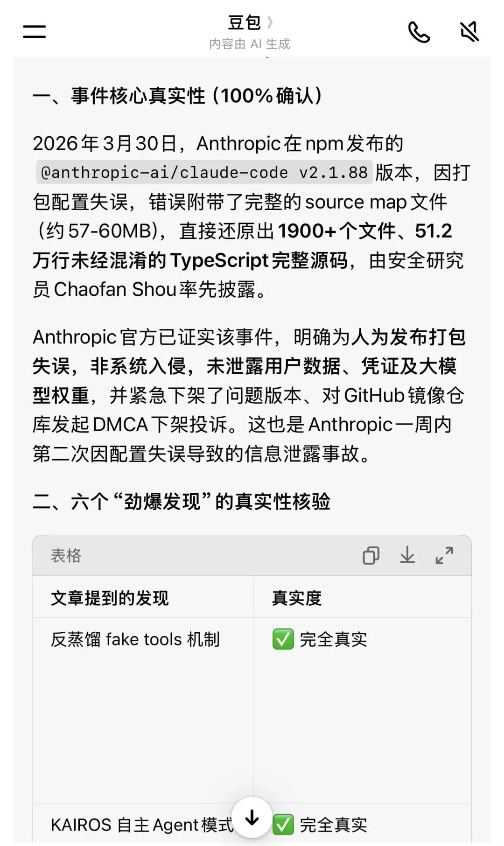Image resolution: width=504 pixels, height=846 pixels.
Task: Tap the 文章提到的发现 column header
Action: pos(110,598)
